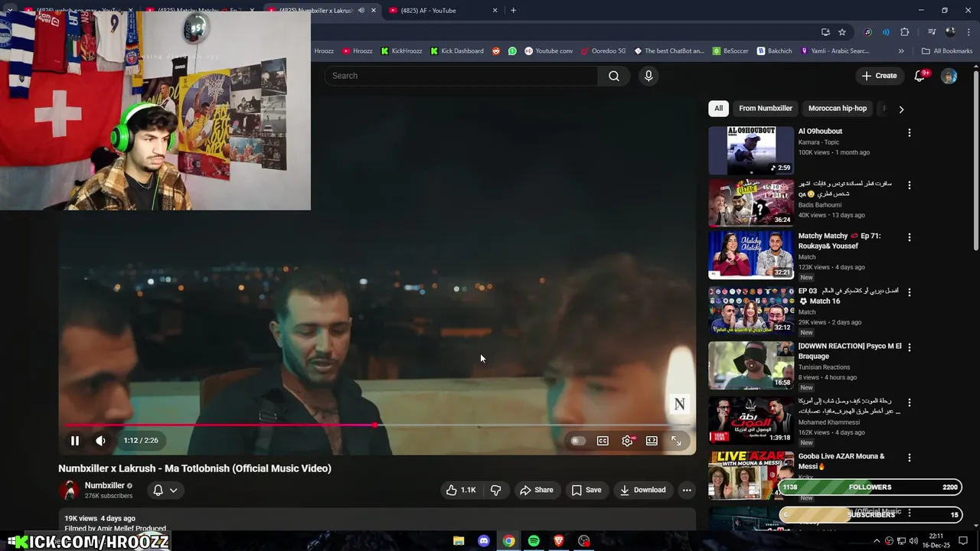The width and height of the screenshot is (980, 551).
Task: Open Matchy Matchy Ep 71 video title
Action: click(840, 240)
